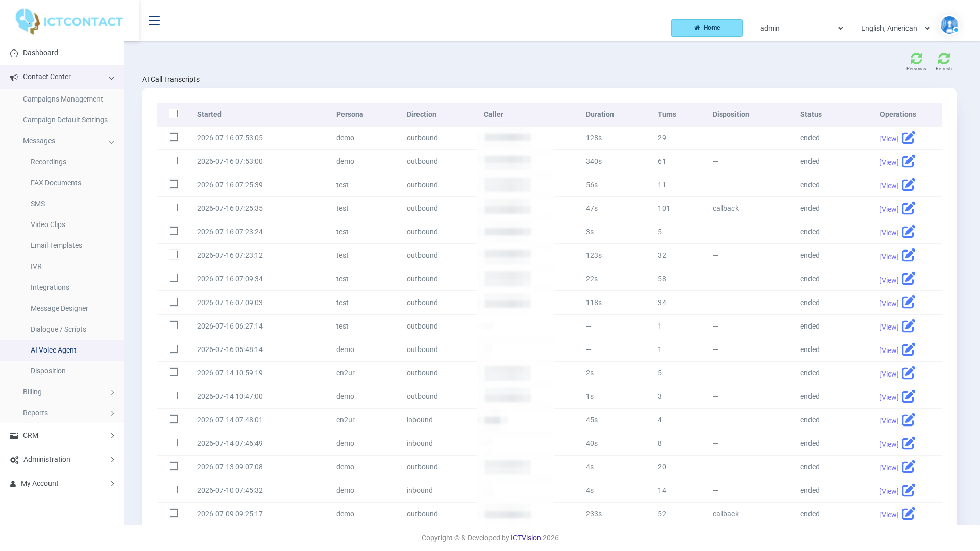Tick checkbox for row 2026-07-09 09:25:17
This screenshot has width=980, height=551.
174,513
